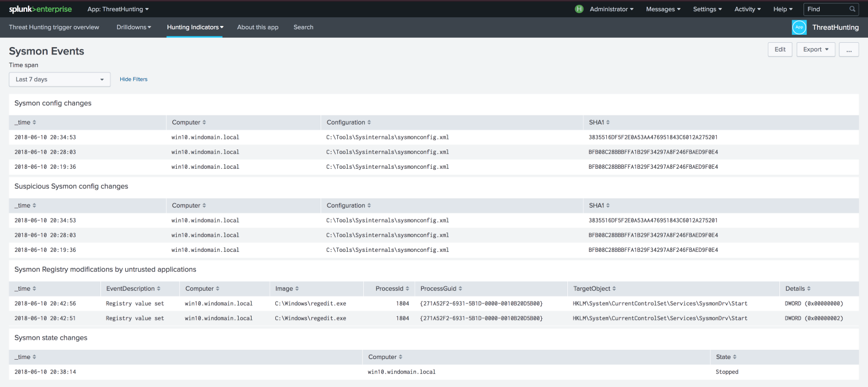Sort registry modifications by ProcessGuid
This screenshot has height=387, width=868.
tap(441, 288)
